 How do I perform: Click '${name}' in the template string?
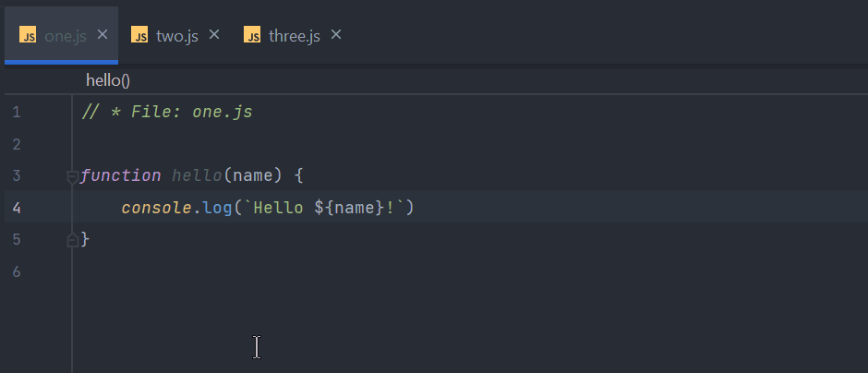pyautogui.click(x=349, y=208)
